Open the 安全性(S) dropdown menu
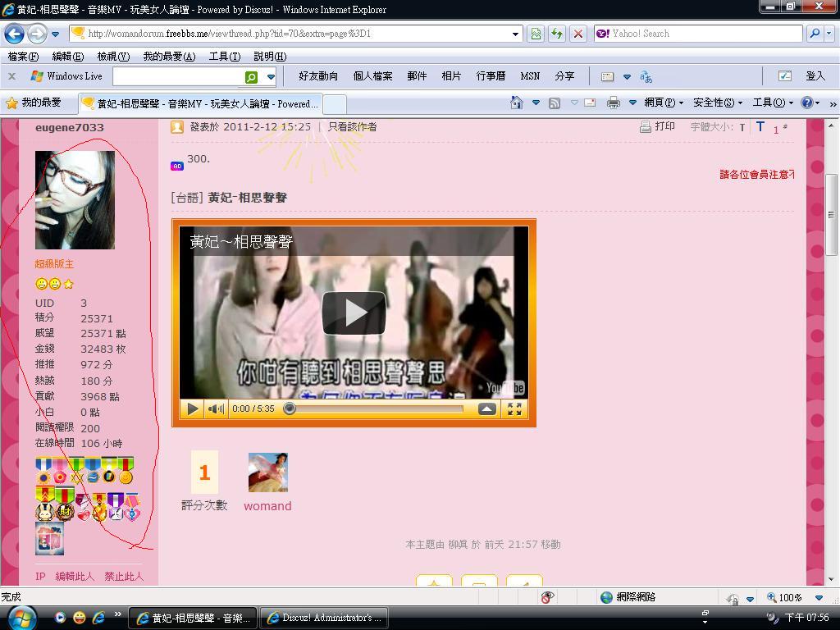 pyautogui.click(x=718, y=103)
